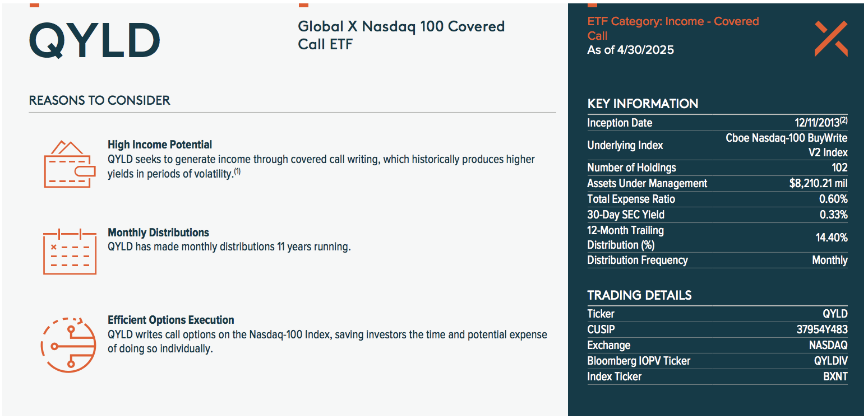Click the NASDAQ exchange value
This screenshot has height=419, width=868.
pyautogui.click(x=828, y=345)
